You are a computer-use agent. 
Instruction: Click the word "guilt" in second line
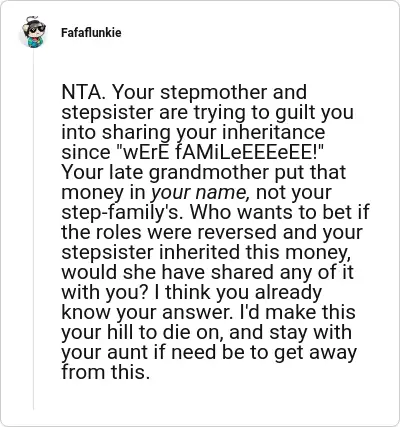(x=296, y=113)
